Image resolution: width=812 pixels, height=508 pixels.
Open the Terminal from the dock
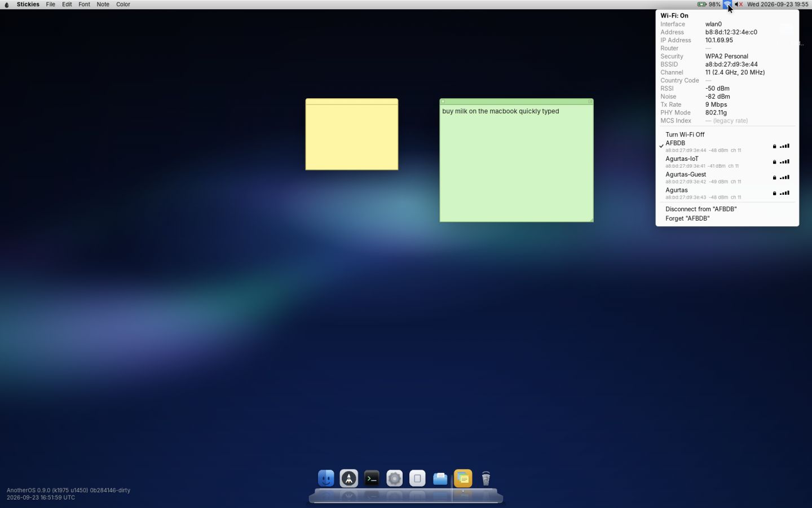(372, 479)
